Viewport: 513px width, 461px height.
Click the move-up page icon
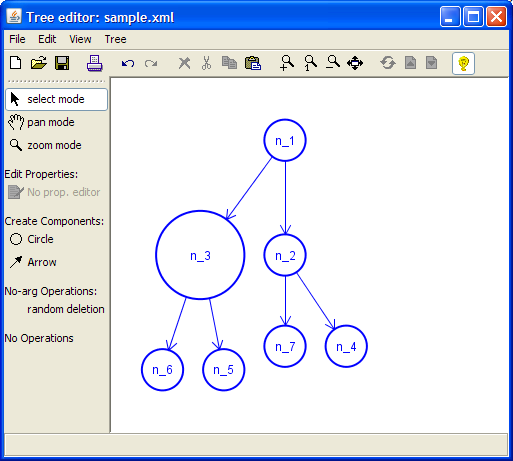(x=410, y=63)
